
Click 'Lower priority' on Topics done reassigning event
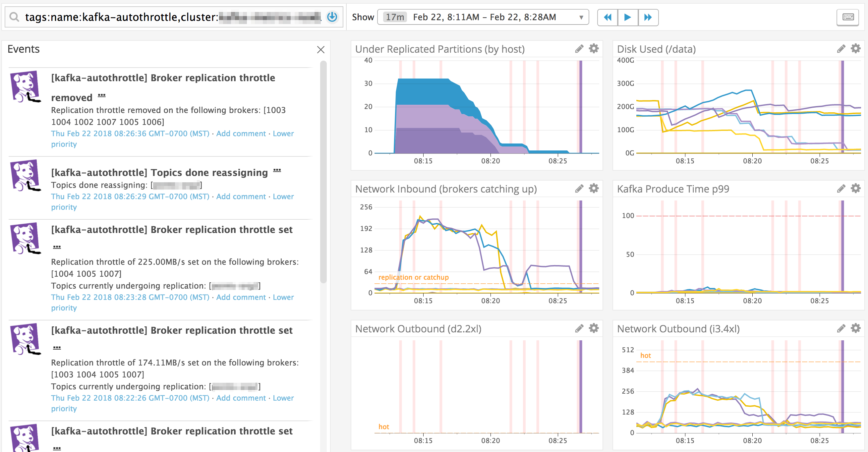pos(283,197)
